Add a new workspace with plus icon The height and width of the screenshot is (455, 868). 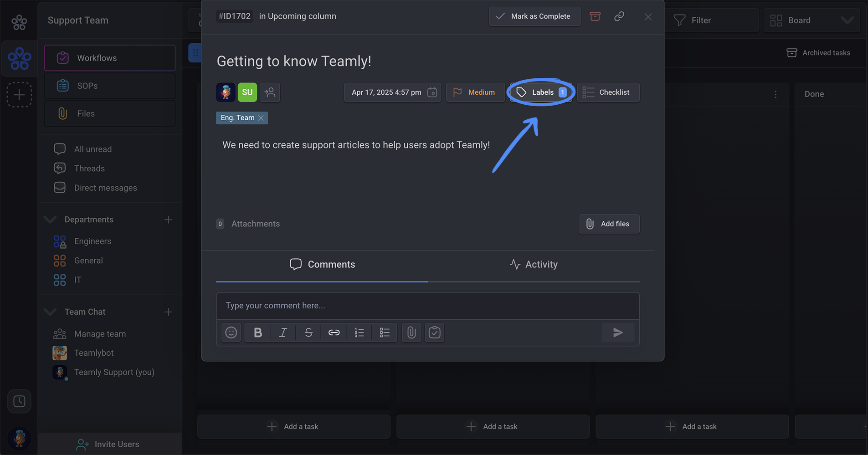(x=19, y=95)
